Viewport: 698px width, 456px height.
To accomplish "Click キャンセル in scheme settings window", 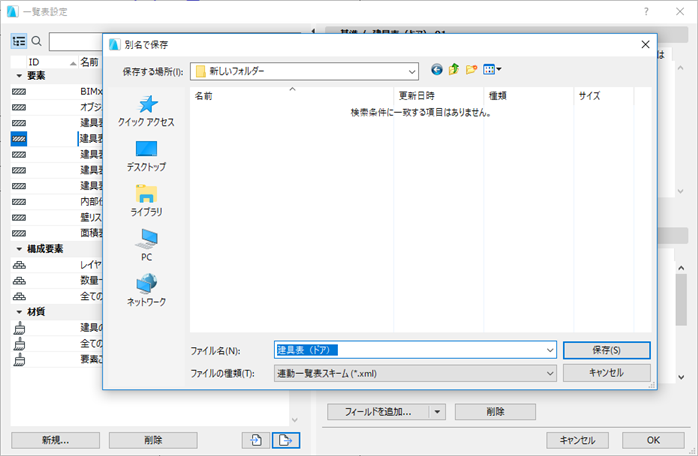I will pos(577,440).
